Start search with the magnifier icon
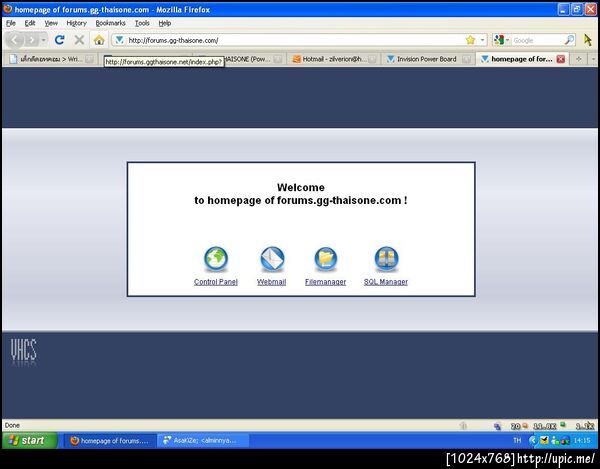 click(x=569, y=40)
